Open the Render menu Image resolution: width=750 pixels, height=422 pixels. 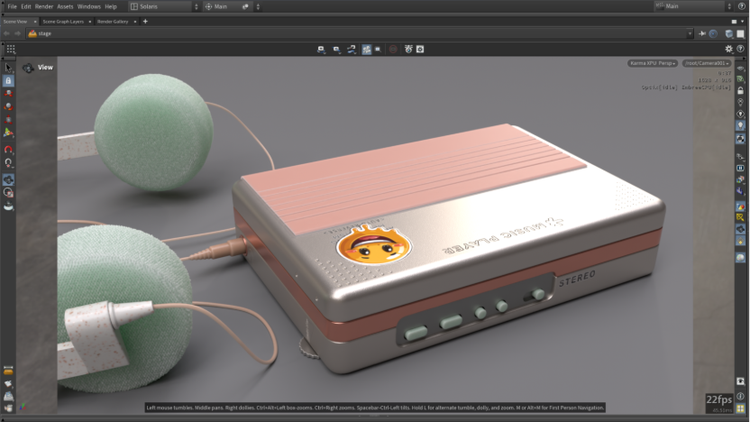coord(44,6)
